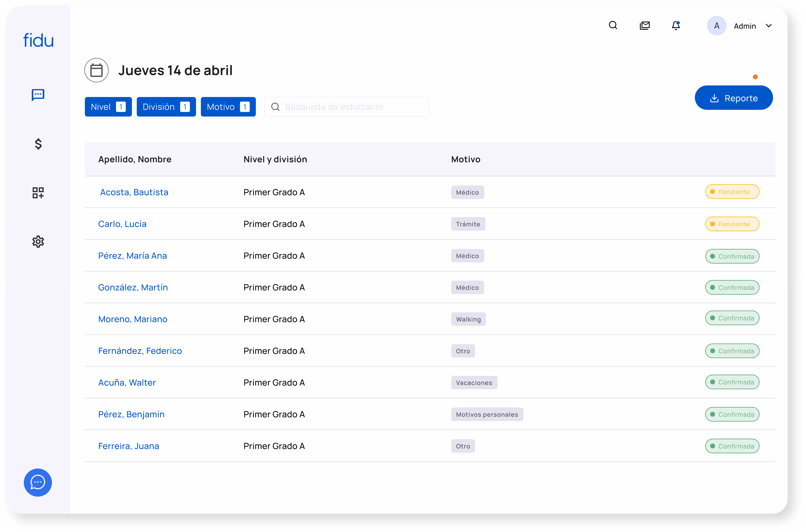This screenshot has height=532, width=806.
Task: Click Pendiente status for Carlo, Lucía
Action: click(732, 224)
